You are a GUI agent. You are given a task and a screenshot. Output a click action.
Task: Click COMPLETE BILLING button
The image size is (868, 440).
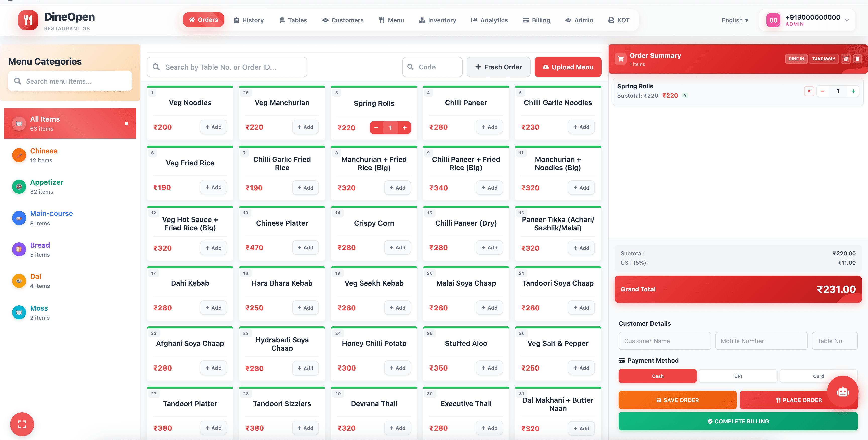738,421
